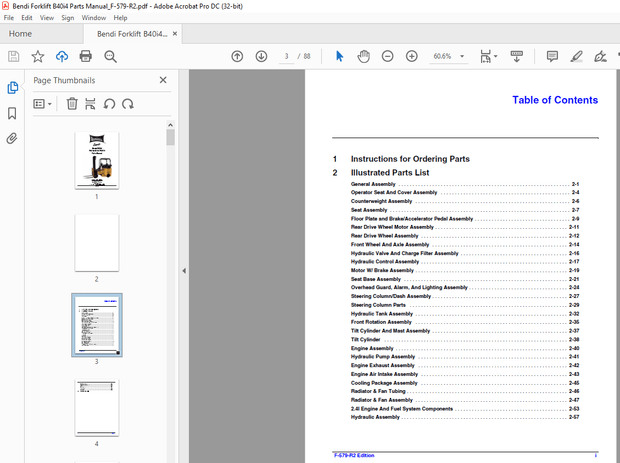Select page 3 contents thumbnail

tap(97, 325)
